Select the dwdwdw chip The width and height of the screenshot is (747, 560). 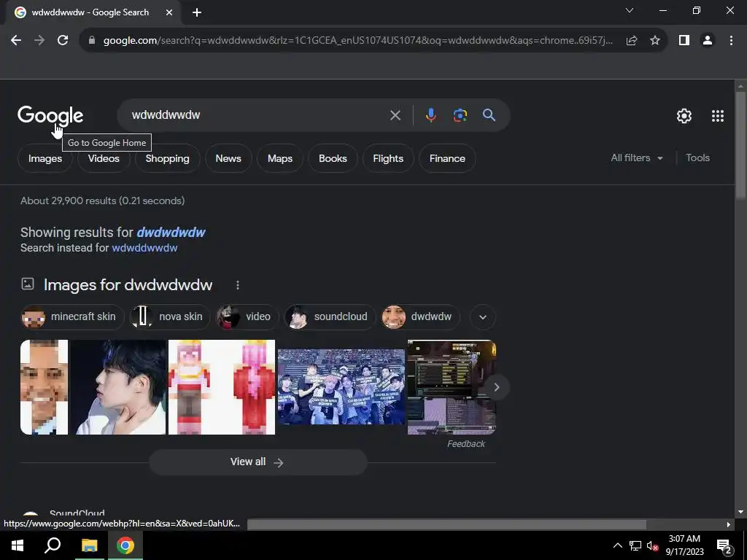pos(421,317)
